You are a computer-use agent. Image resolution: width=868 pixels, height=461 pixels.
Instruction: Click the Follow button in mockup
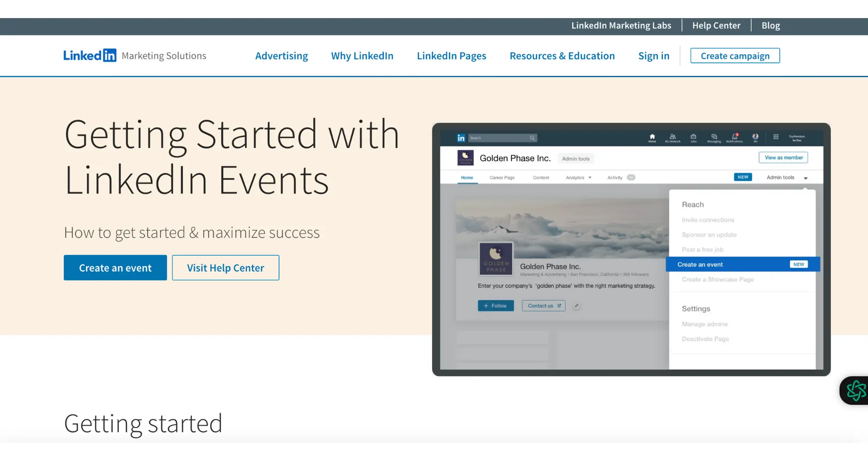point(496,306)
